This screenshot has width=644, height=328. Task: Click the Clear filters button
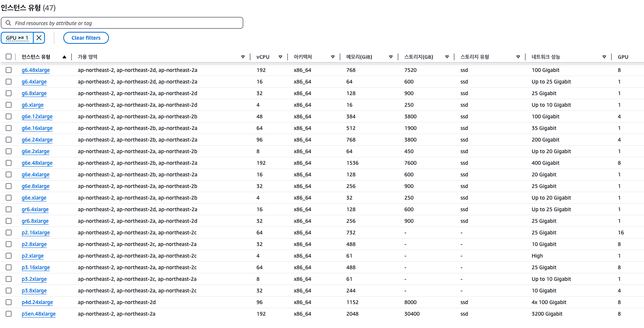pos(86,38)
